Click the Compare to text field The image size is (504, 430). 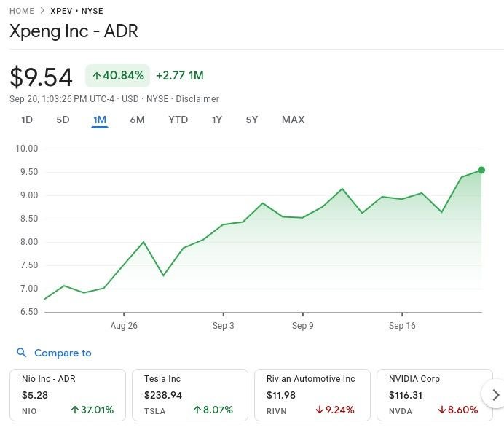coord(63,353)
